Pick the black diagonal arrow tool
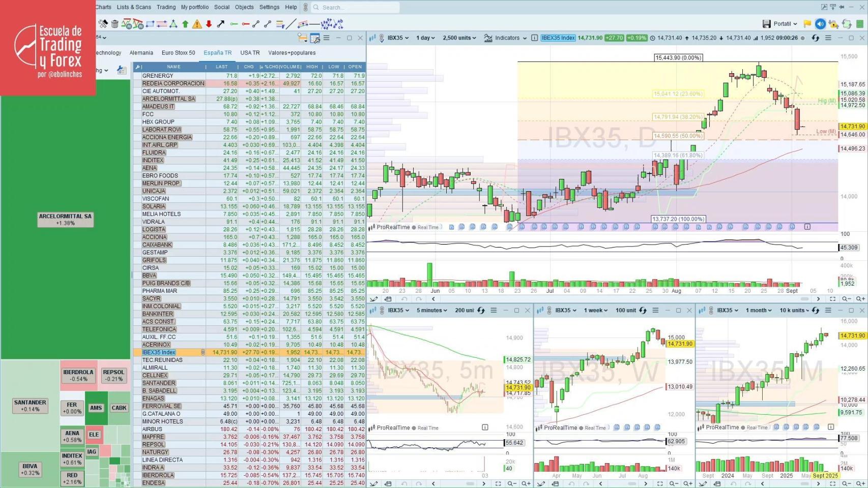This screenshot has width=868, height=488. tap(221, 24)
